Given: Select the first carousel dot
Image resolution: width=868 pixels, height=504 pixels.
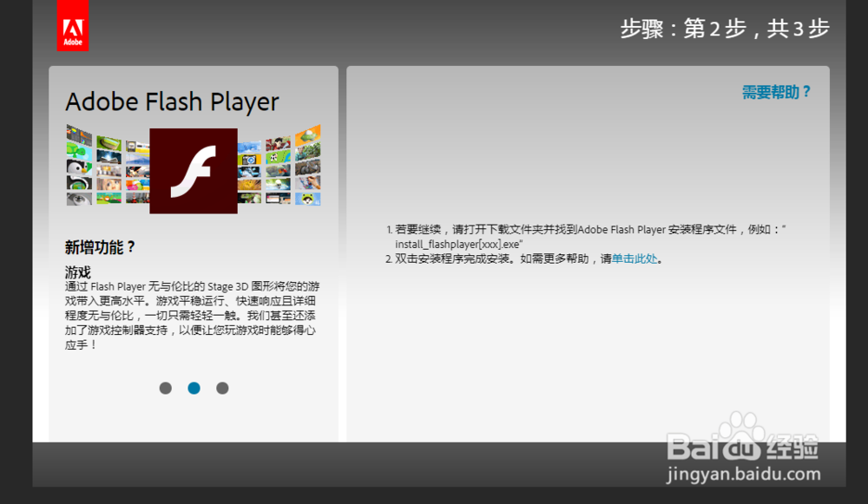Looking at the screenshot, I should click(166, 388).
